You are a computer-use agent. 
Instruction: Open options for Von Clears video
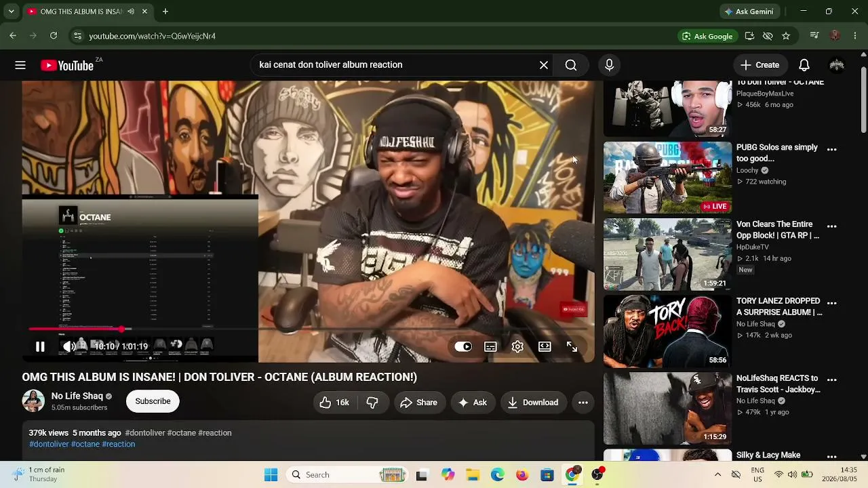pyautogui.click(x=832, y=226)
